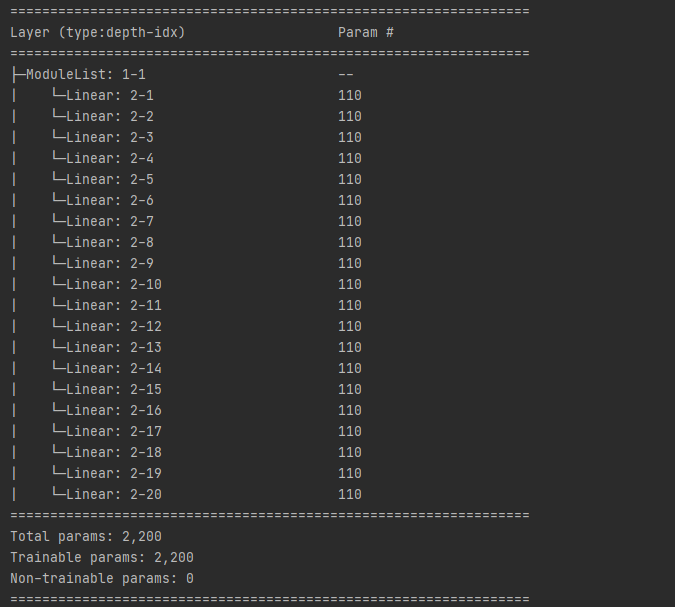Click the ModuleList: 1-1 tree line

pyautogui.click(x=78, y=74)
